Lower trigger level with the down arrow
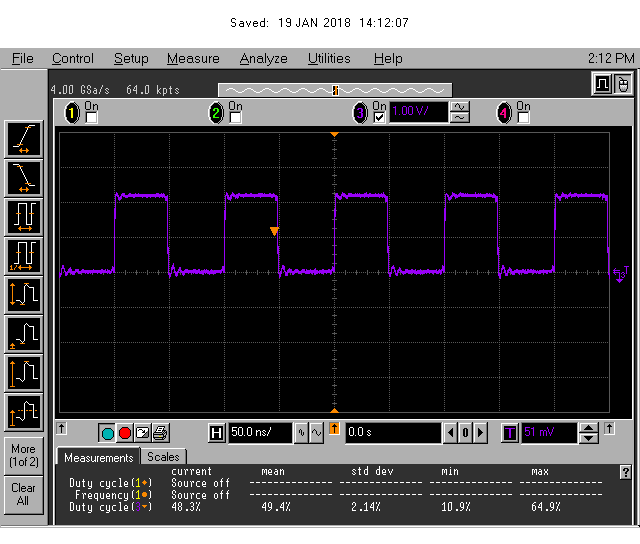The height and width of the screenshot is (544, 640). [589, 438]
